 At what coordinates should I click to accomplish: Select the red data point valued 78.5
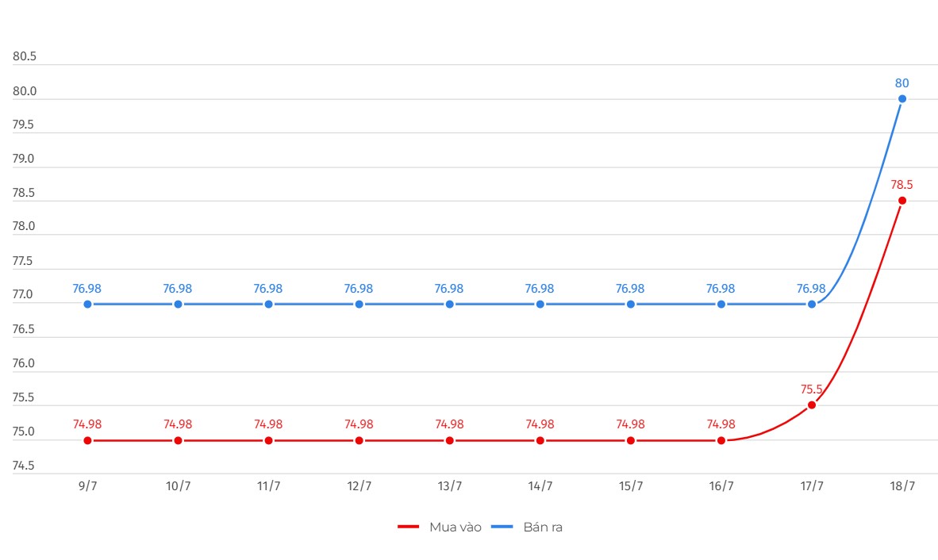(902, 201)
